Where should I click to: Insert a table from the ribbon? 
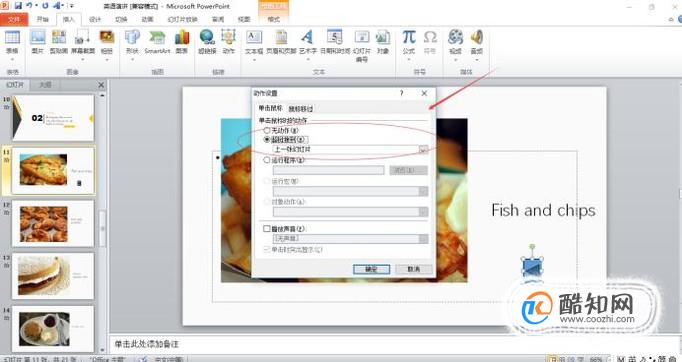[12, 44]
